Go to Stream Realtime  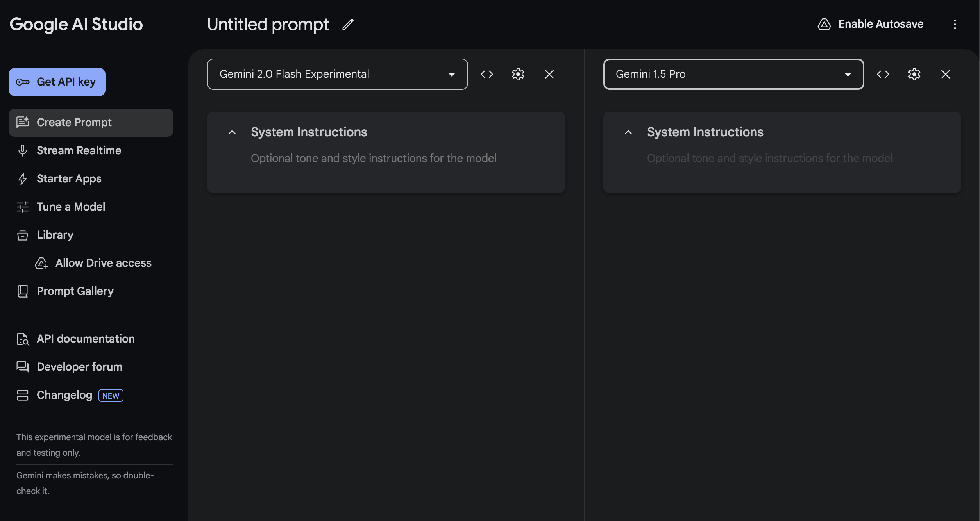(x=79, y=151)
